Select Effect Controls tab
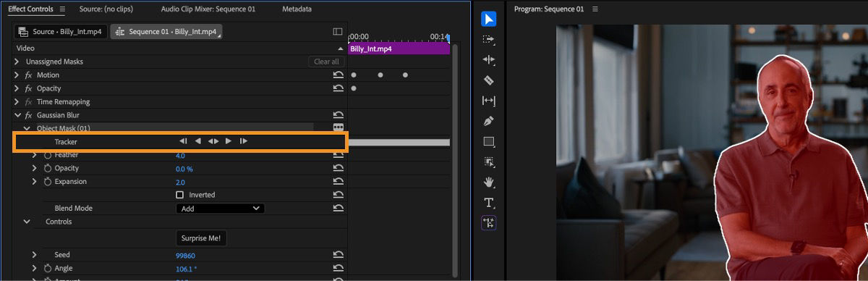The height and width of the screenshot is (281, 868). (30, 9)
